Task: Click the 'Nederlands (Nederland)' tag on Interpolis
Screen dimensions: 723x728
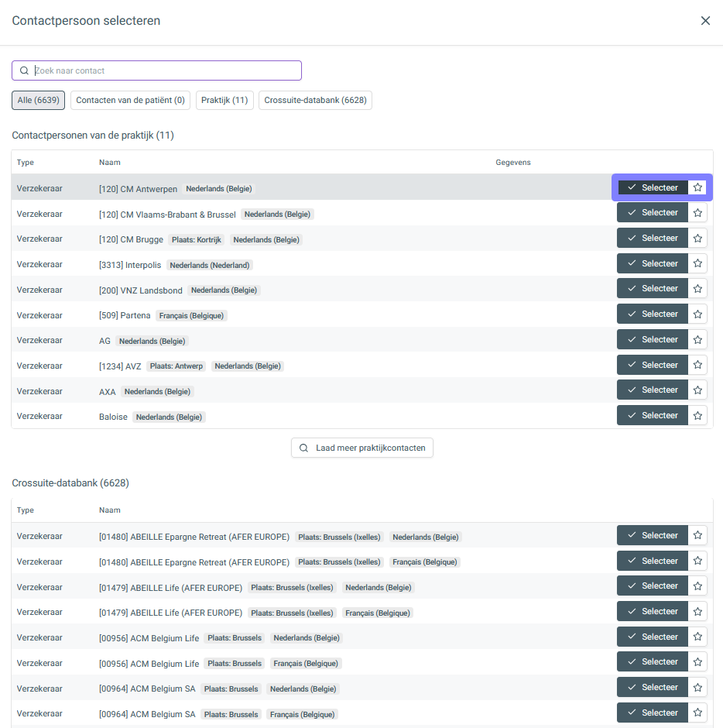Action: pyautogui.click(x=209, y=265)
